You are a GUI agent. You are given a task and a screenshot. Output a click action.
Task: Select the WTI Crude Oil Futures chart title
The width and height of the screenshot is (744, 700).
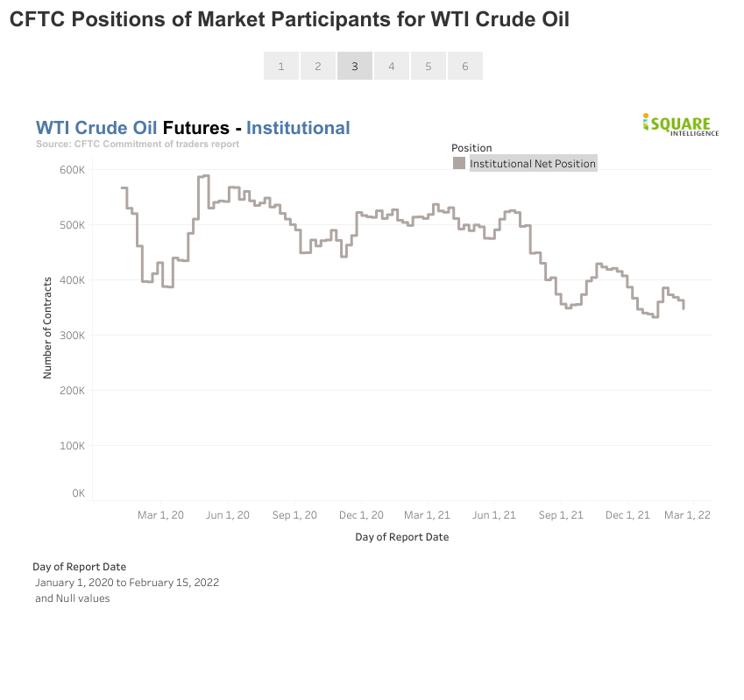click(x=193, y=128)
